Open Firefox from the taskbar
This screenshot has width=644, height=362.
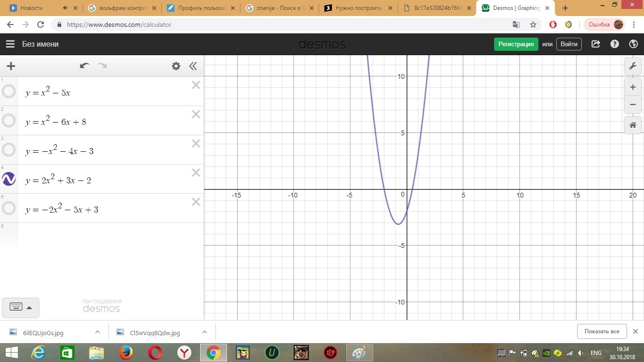(x=125, y=353)
